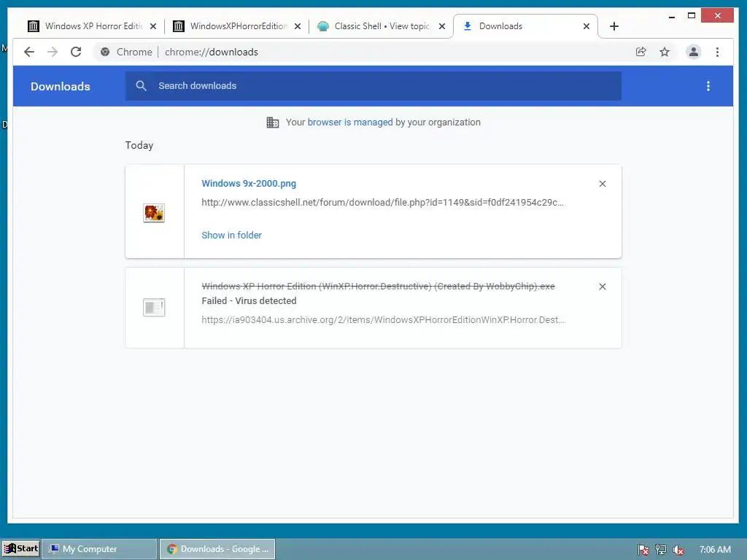Follow the 'browser is managed' link
The image size is (747, 560).
350,122
